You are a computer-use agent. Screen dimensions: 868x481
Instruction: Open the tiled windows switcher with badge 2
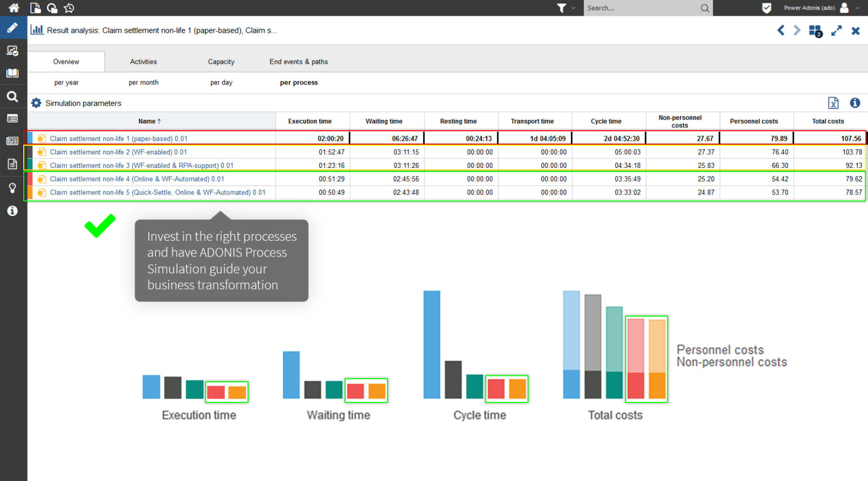pyautogui.click(x=815, y=31)
